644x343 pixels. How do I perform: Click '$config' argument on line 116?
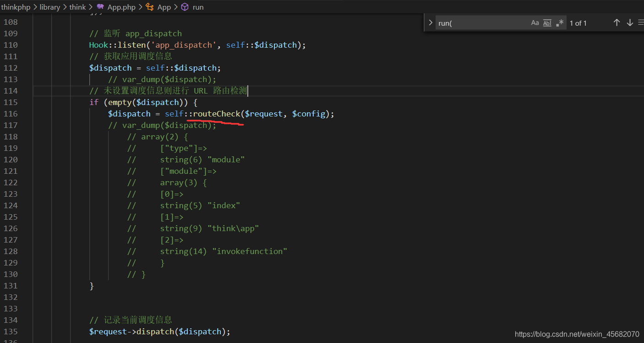309,114
